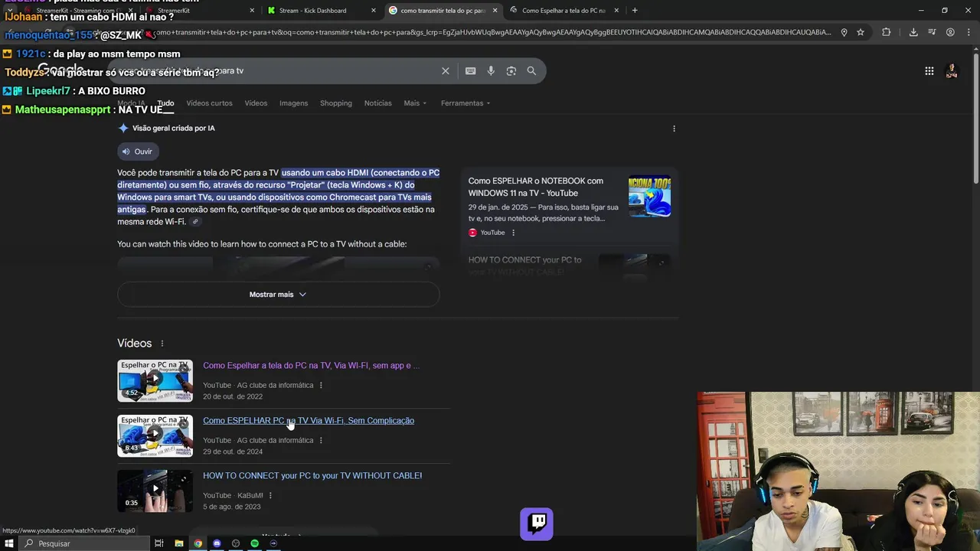Open 'Como Espelhar a tela do PC na TV, Via WI-FI' link

311,366
